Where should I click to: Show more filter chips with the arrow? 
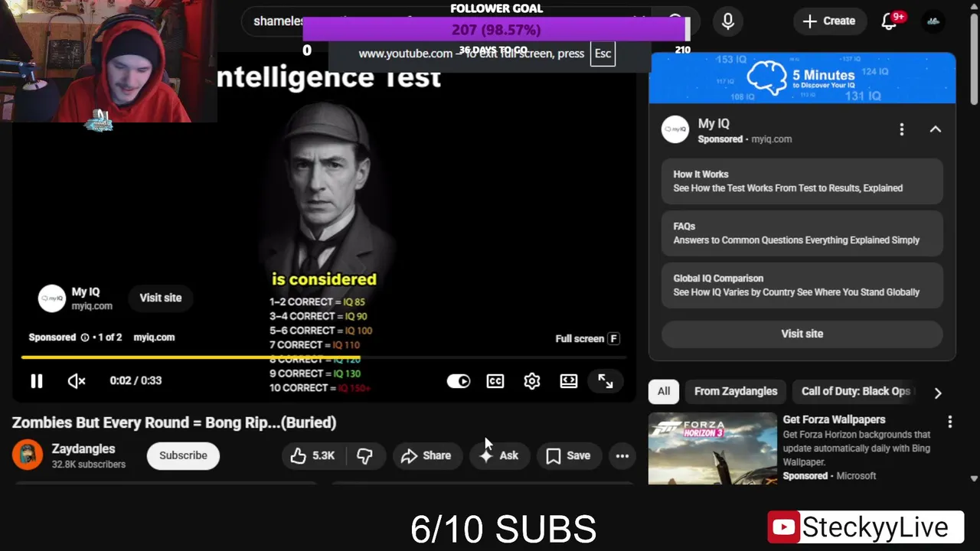click(x=938, y=393)
